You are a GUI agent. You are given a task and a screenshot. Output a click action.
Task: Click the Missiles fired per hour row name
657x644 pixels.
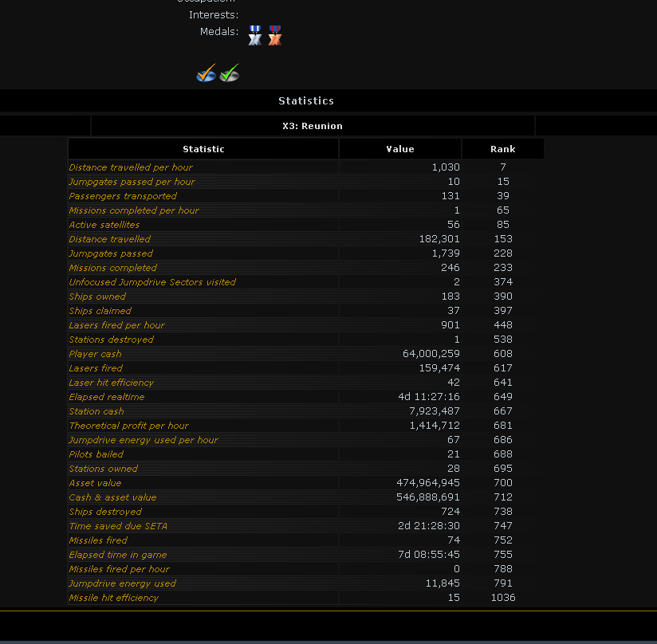120,569
